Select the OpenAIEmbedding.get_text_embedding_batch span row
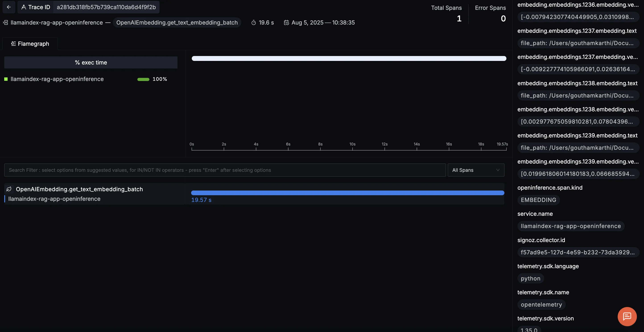The image size is (644, 332). click(254, 194)
